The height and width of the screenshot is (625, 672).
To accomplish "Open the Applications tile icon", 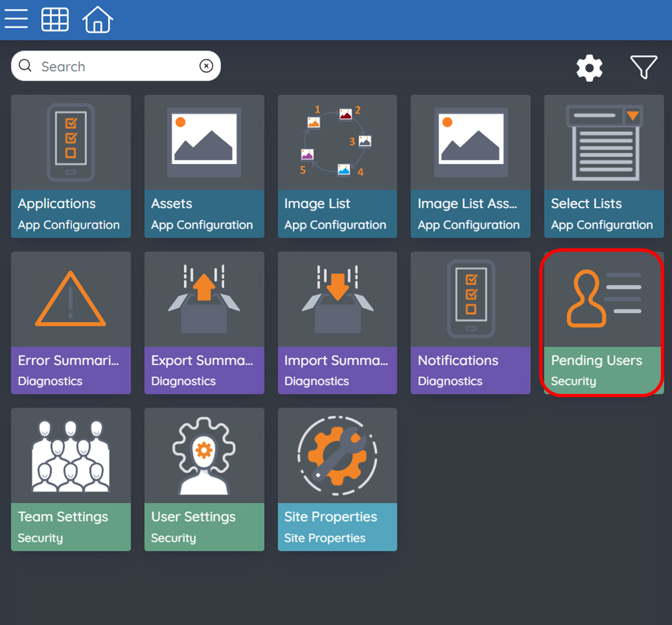I will [71, 142].
